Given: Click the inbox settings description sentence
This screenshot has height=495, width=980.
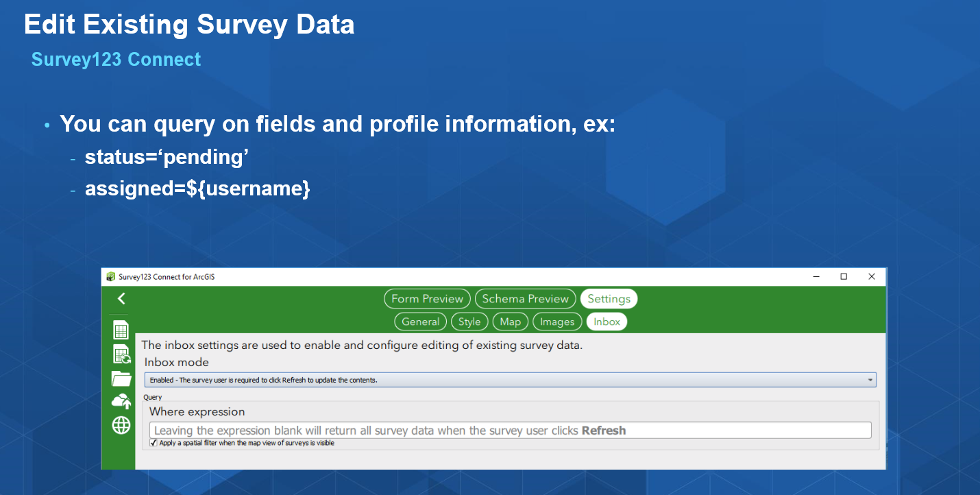Looking at the screenshot, I should click(362, 346).
